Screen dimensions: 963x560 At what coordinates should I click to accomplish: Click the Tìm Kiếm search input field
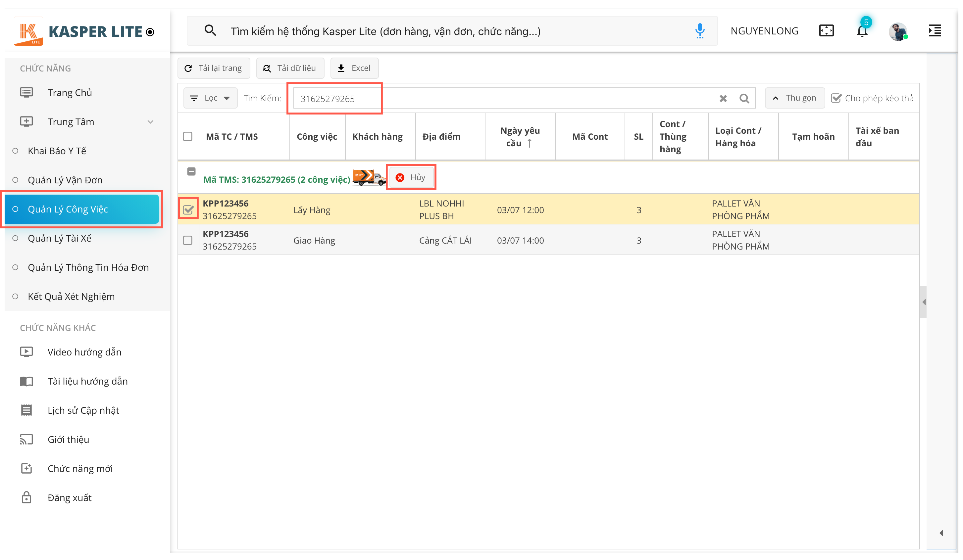pos(504,99)
